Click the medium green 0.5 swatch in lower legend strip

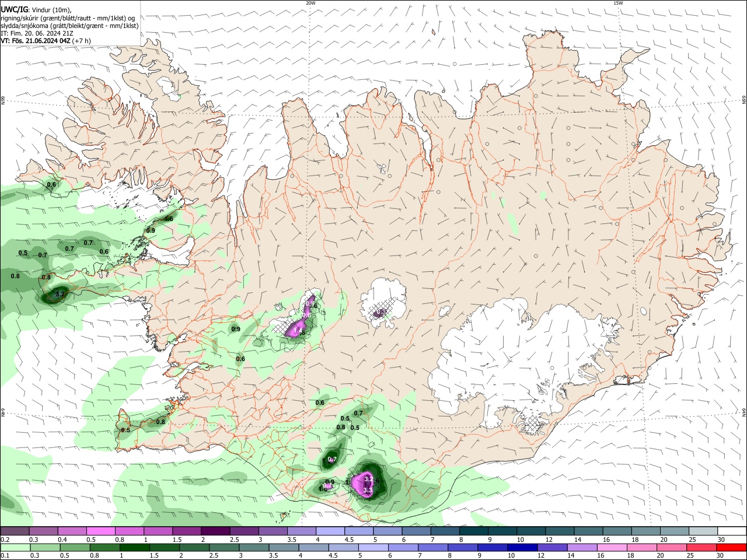click(75, 547)
